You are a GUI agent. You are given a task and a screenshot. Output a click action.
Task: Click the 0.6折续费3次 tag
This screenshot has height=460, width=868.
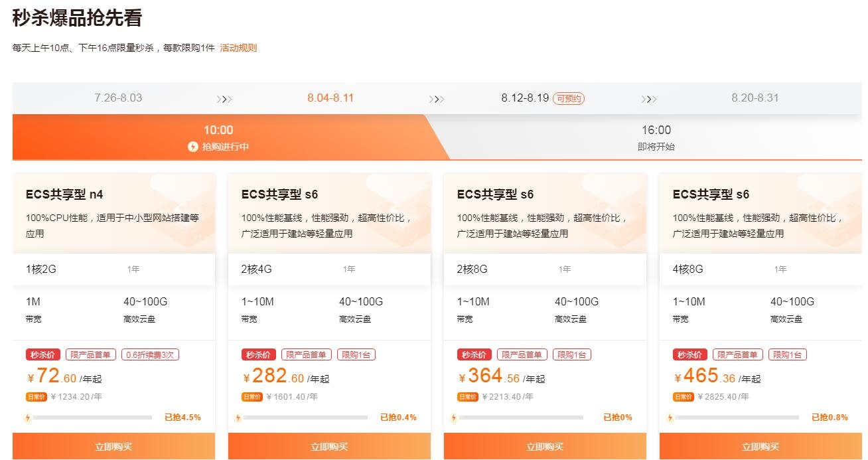coord(150,354)
